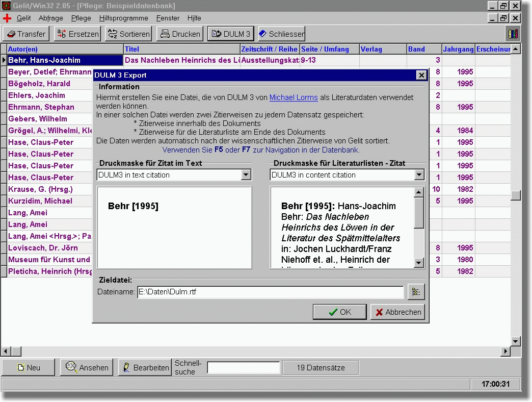This screenshot has height=402, width=532.
Task: Click the Jahrgang column header
Action: click(x=459, y=49)
